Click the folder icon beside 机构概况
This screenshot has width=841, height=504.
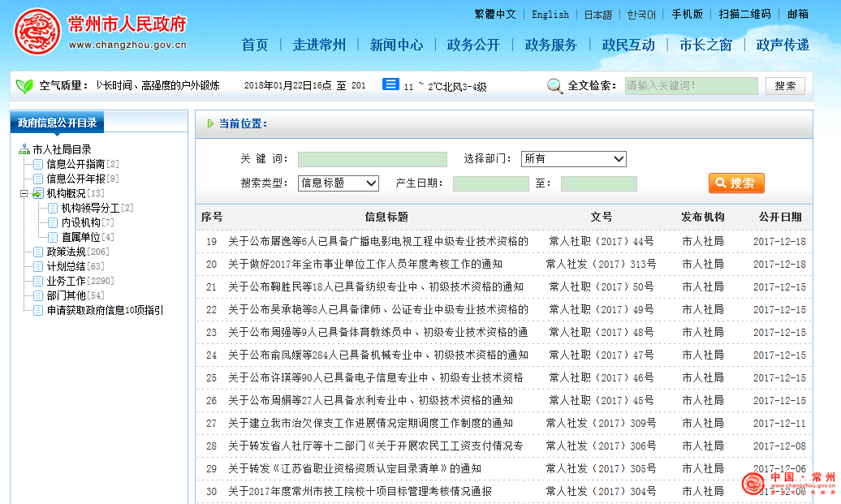38,193
